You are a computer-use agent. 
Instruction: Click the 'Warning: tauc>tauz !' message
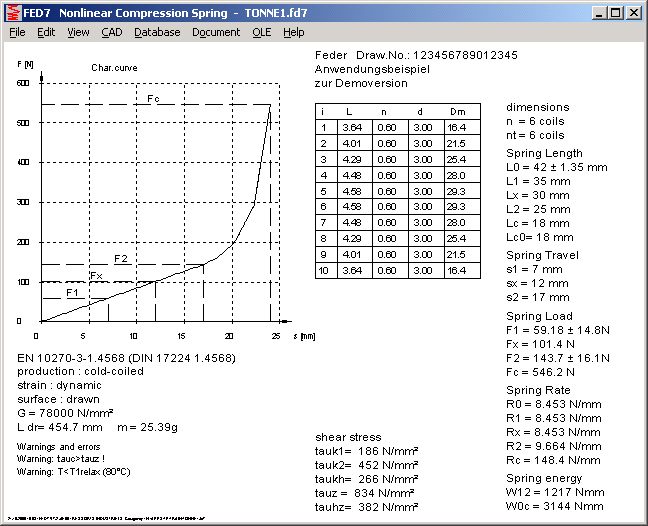pyautogui.click(x=62, y=459)
